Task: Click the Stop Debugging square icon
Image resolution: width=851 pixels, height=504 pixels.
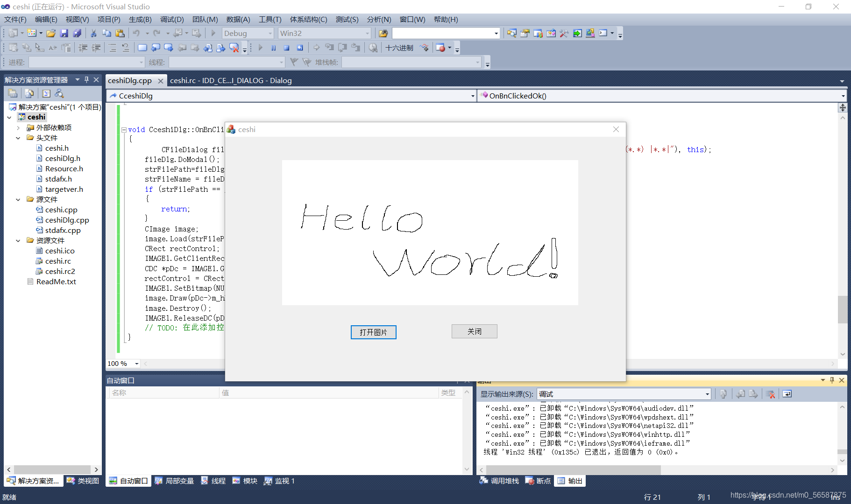Action: pyautogui.click(x=287, y=48)
